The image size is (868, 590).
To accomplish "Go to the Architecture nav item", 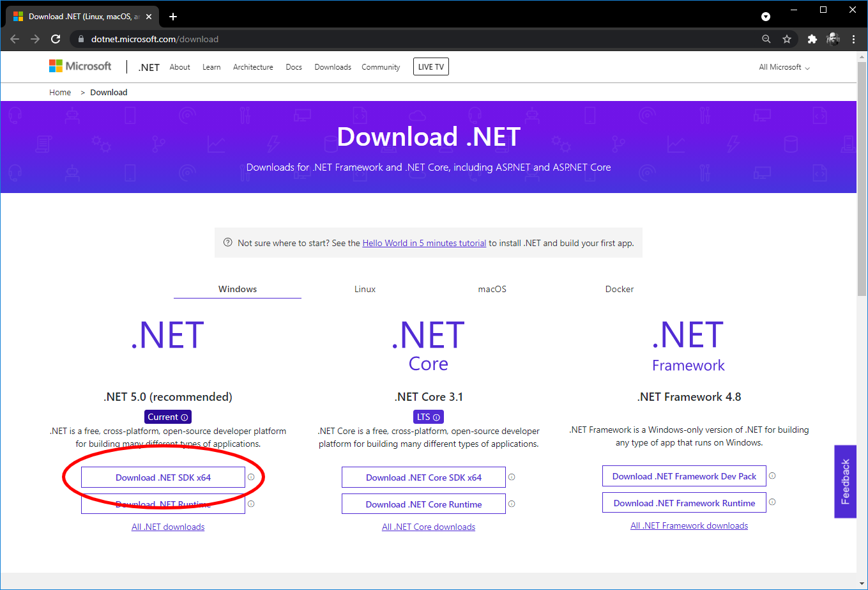I will tap(253, 67).
